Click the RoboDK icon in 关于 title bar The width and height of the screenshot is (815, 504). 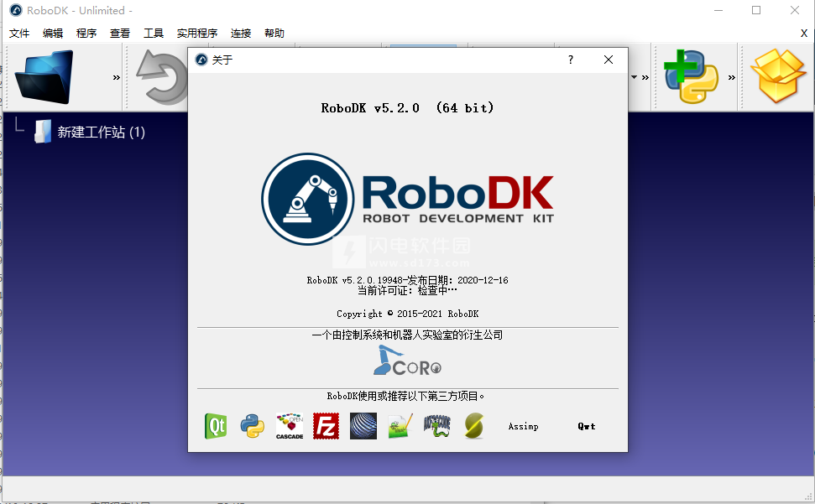[201, 60]
